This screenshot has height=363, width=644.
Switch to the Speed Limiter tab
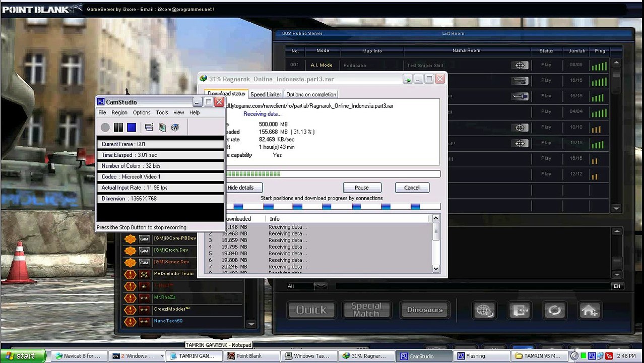pos(266,94)
